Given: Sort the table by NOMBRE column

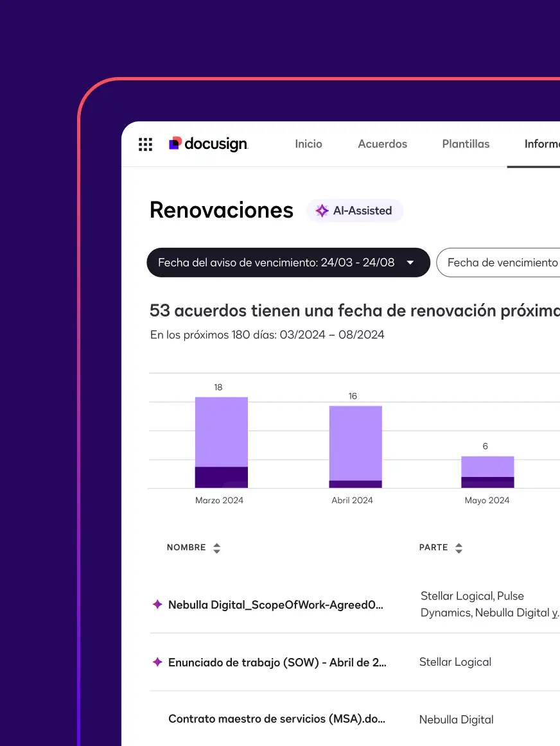Looking at the screenshot, I should [x=216, y=548].
